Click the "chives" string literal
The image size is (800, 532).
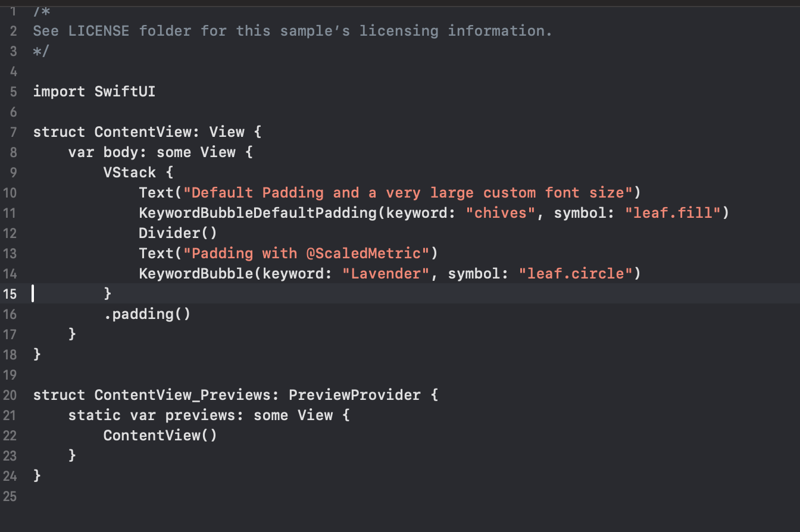[501, 213]
